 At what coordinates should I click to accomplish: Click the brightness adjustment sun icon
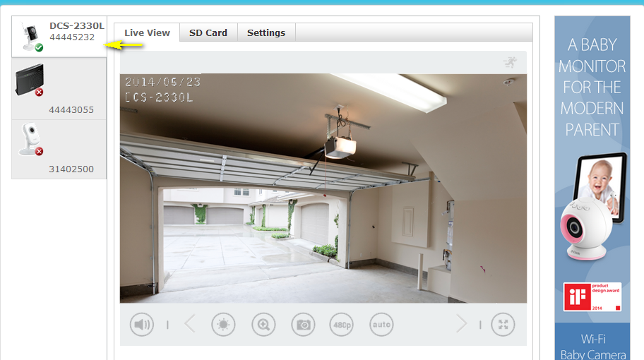223,325
